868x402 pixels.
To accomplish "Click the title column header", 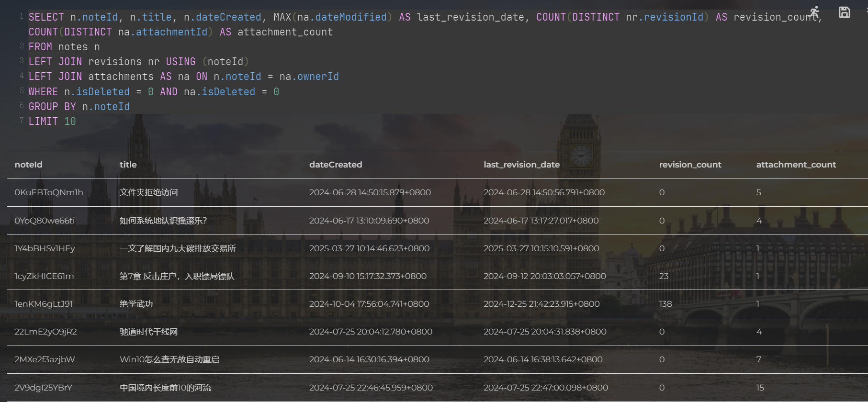I will pos(128,165).
